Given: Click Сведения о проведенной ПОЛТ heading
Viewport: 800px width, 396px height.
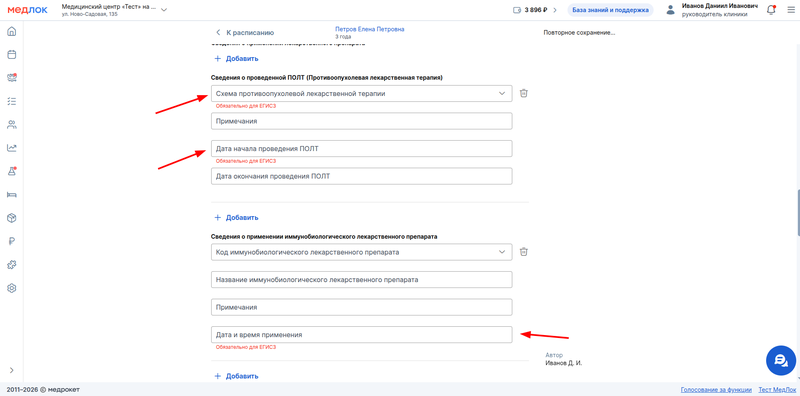Looking at the screenshot, I should click(327, 78).
